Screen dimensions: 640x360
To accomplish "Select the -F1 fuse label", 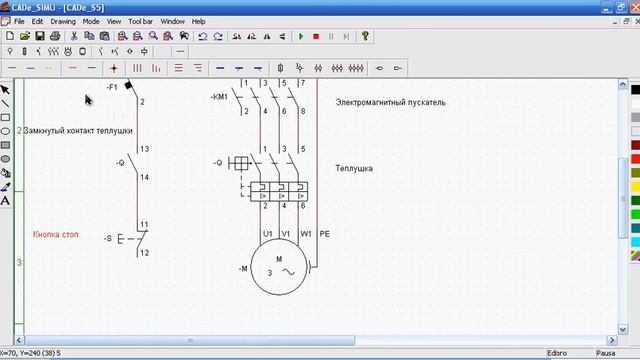I will tap(112, 87).
